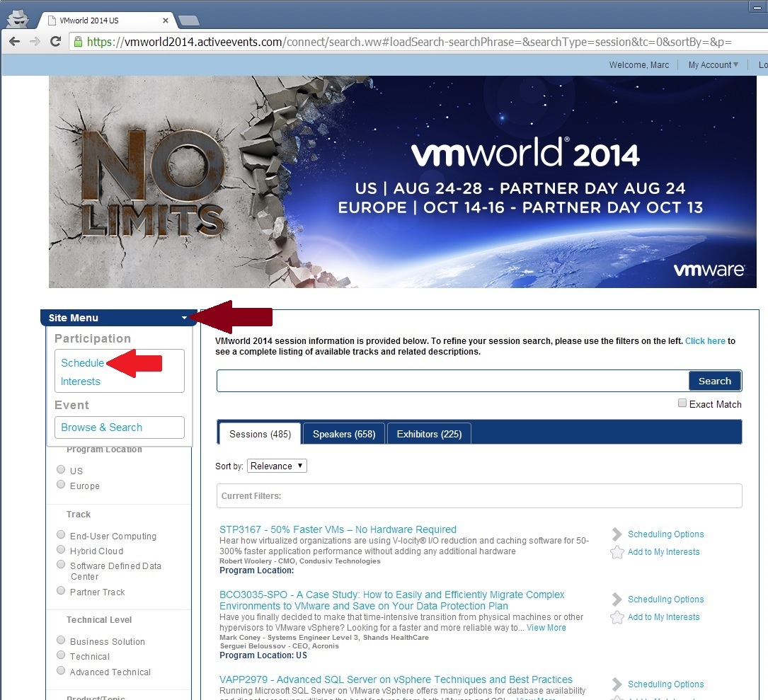Click the chevron icon beside first Scheduling Options
This screenshot has width=768, height=700.
617,534
